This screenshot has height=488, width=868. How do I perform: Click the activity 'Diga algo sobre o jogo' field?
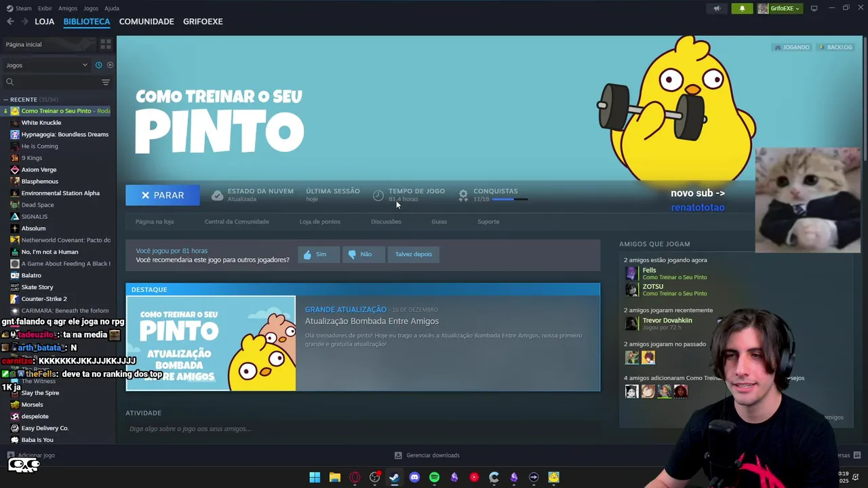pyautogui.click(x=363, y=429)
